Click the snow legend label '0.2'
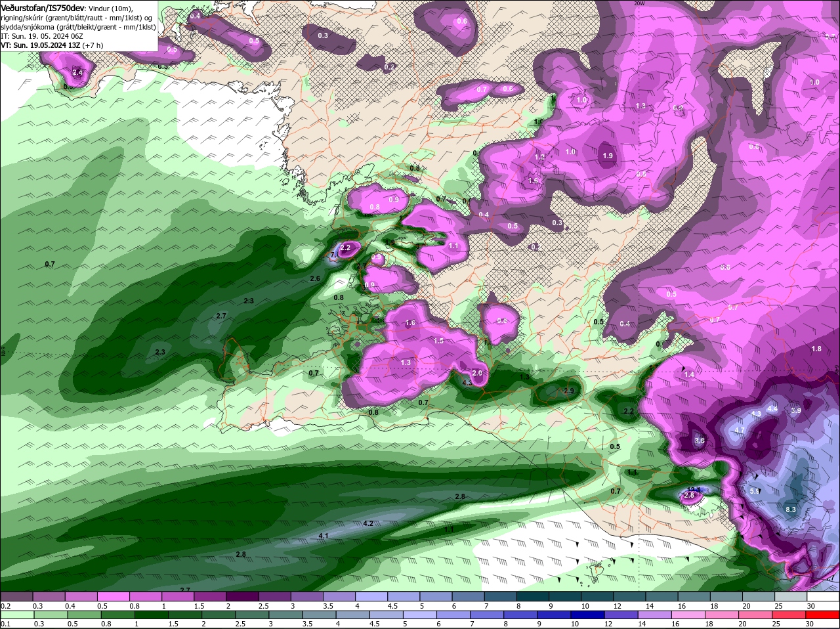This screenshot has height=629, width=840. tap(5, 605)
